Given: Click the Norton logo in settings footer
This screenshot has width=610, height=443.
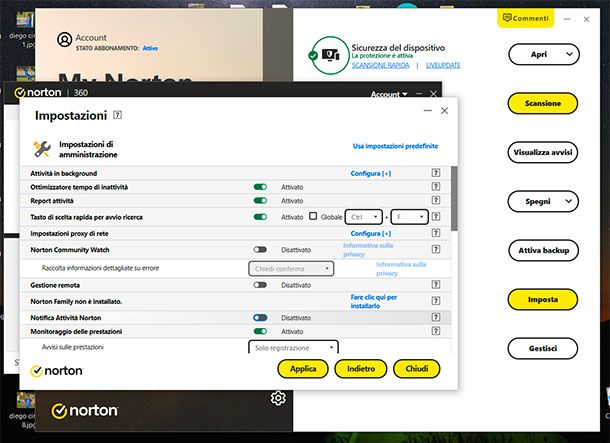Looking at the screenshot, I should tap(57, 371).
